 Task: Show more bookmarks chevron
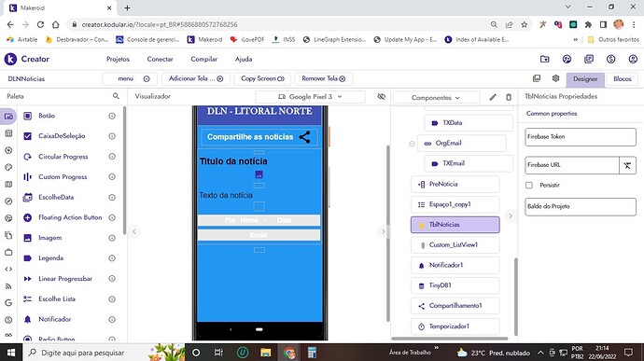coord(576,39)
